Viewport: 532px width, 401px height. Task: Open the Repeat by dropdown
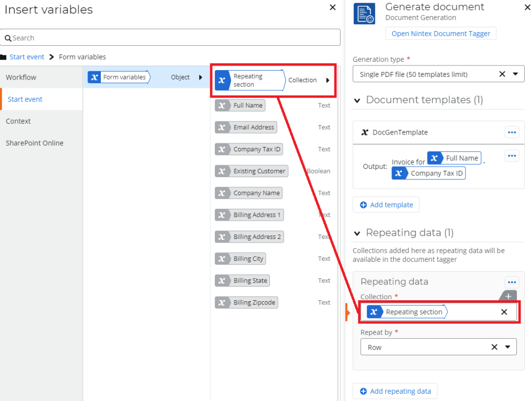[x=508, y=347]
